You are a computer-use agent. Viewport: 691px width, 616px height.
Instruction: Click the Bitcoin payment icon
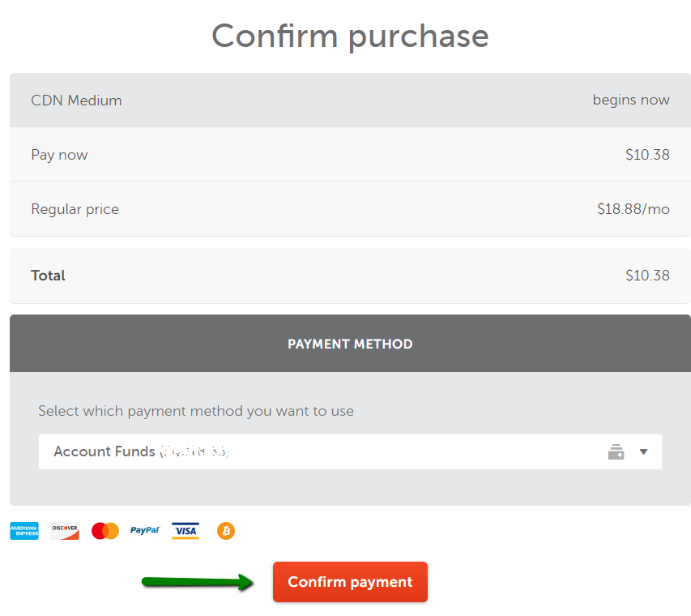tap(226, 531)
